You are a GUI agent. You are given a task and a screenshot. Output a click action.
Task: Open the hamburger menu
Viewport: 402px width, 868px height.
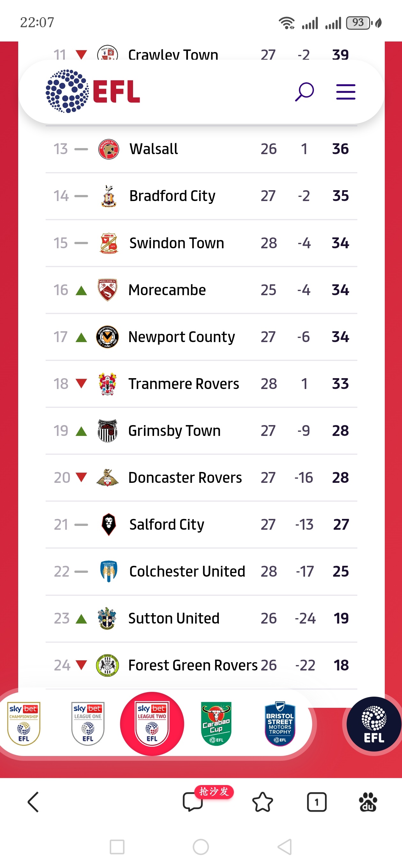tap(346, 92)
